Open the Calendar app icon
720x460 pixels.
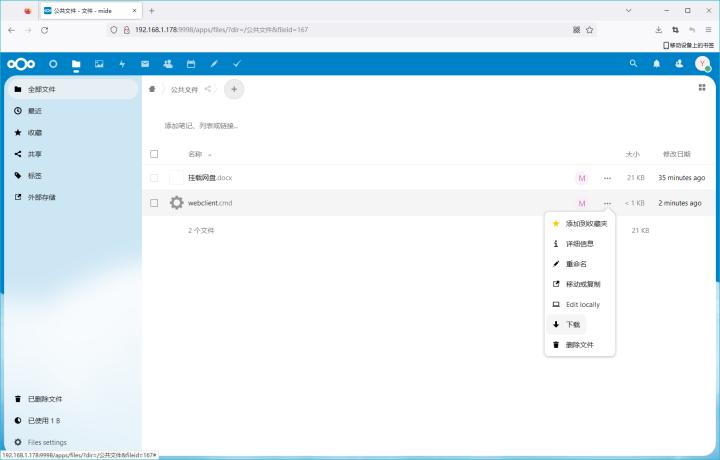191,64
